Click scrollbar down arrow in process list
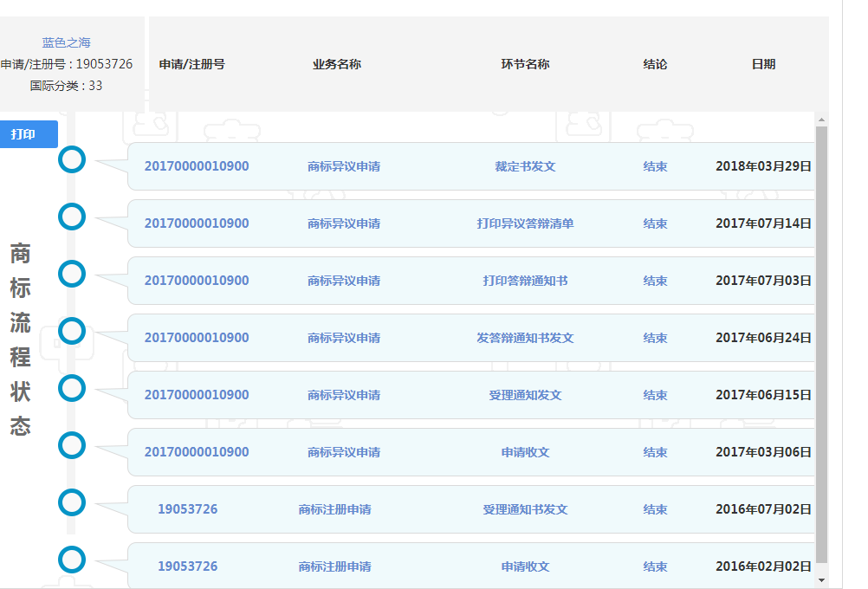Viewport: 868px width, 589px height. 821,580
